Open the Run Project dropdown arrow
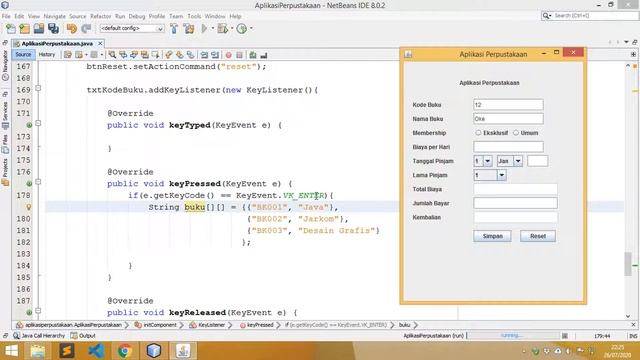 [213, 28]
